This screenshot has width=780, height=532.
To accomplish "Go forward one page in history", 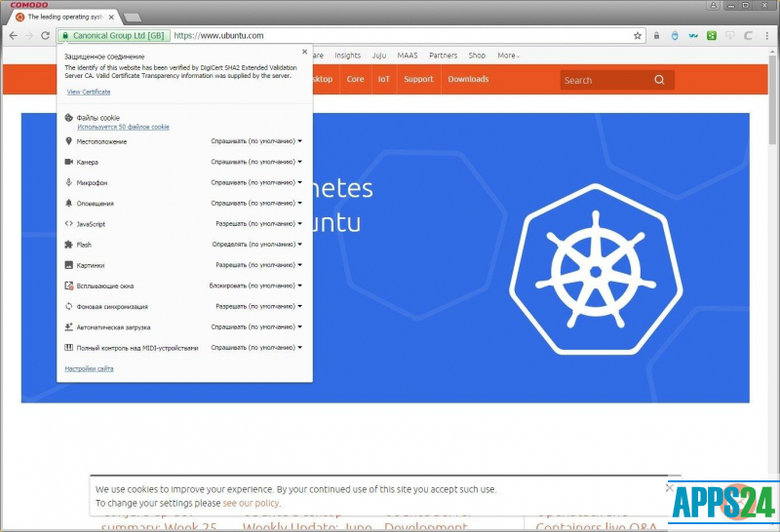I will [29, 36].
